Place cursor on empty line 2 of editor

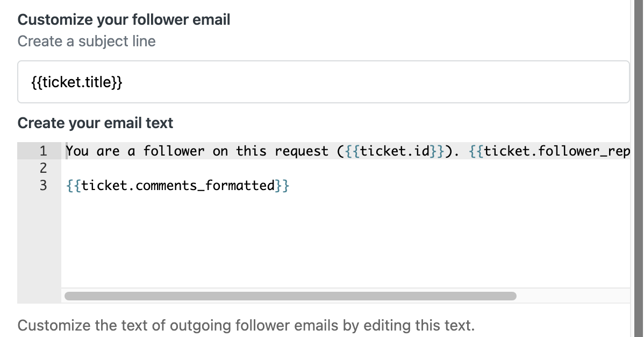[x=345, y=168]
